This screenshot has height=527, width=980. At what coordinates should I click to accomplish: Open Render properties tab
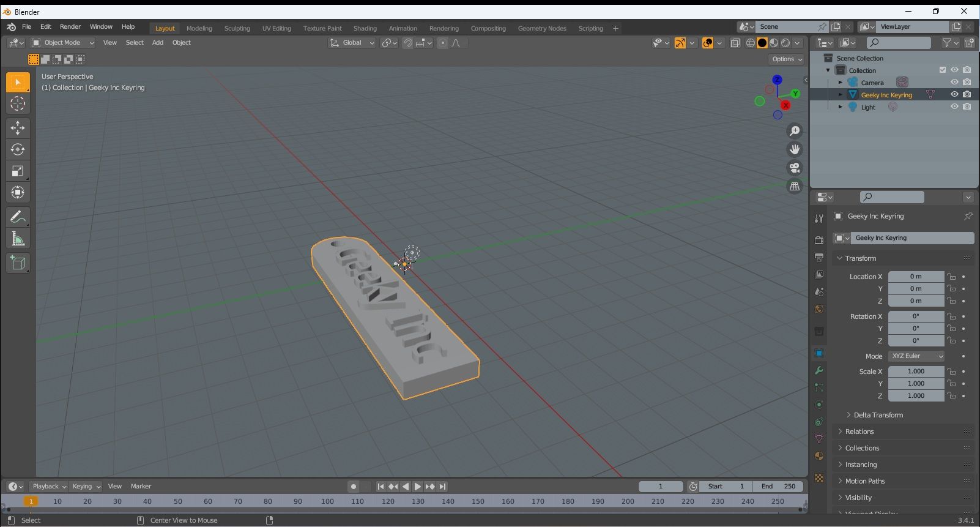coord(819,240)
